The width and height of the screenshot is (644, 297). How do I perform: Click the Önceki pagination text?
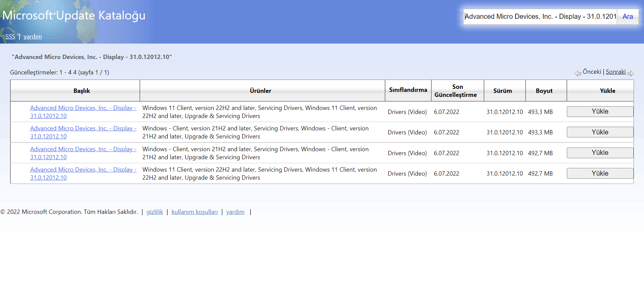[592, 72]
